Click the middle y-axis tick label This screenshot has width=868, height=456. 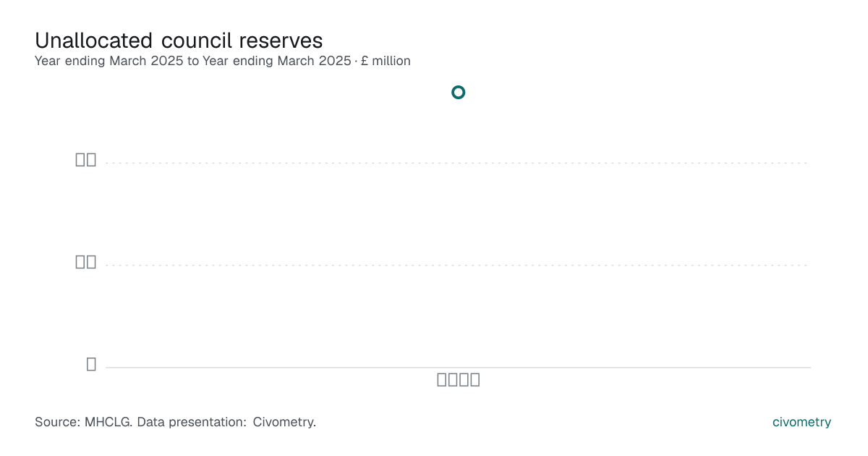(86, 262)
